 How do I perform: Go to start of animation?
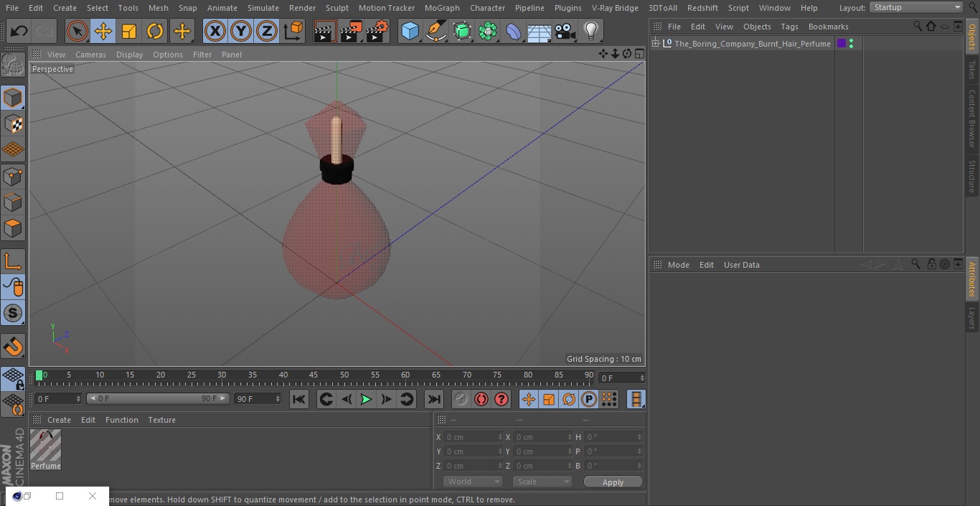pyautogui.click(x=299, y=399)
